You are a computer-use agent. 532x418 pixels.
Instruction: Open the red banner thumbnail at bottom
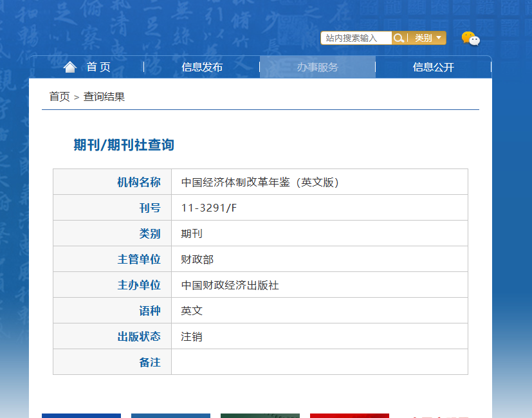click(x=349, y=415)
